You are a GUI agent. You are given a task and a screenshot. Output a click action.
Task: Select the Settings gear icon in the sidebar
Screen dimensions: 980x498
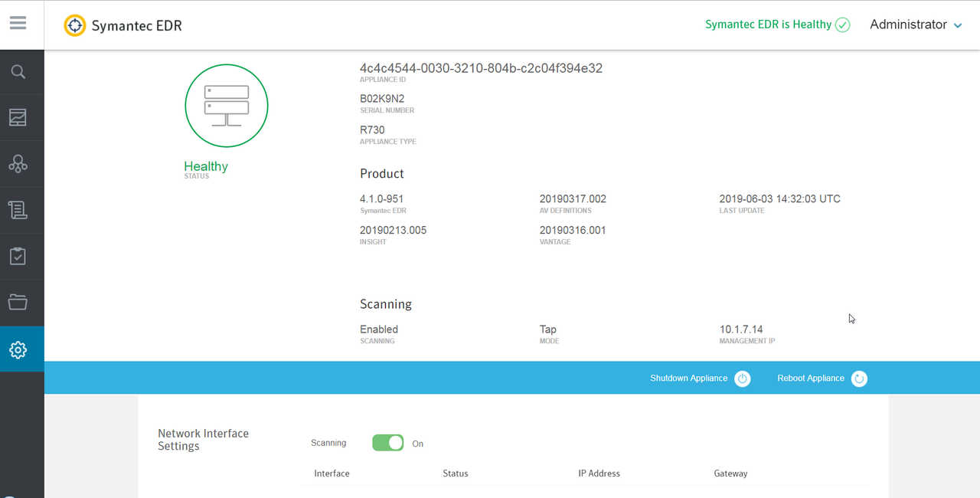[18, 350]
